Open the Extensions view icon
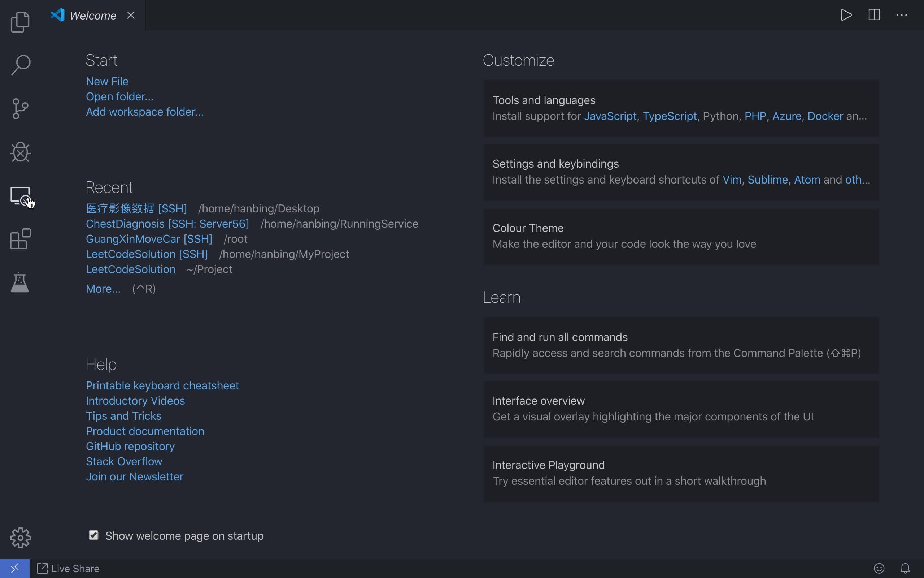 click(20, 239)
